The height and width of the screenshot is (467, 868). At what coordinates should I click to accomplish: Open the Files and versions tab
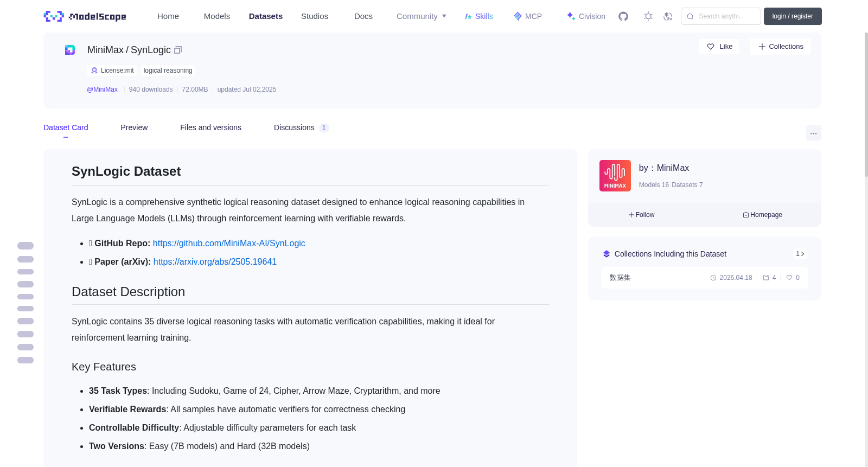pos(210,127)
